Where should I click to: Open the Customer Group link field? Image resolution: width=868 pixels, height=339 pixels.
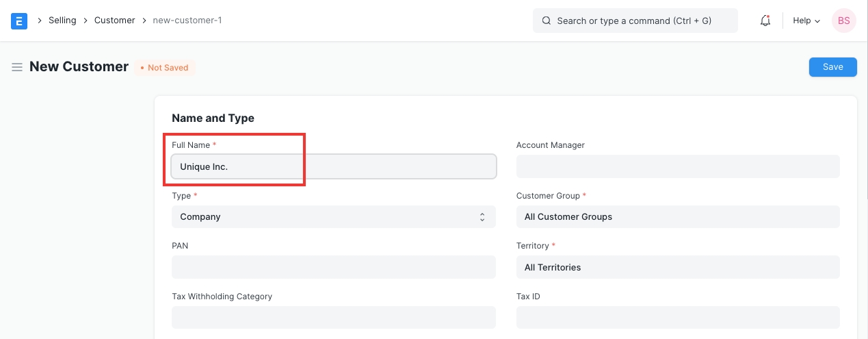(677, 217)
